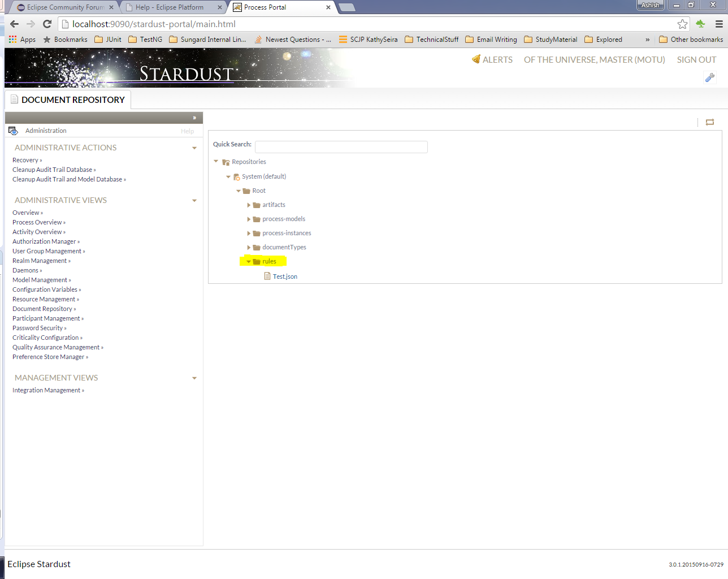Click the Apps grid icon in bookmarks bar
The width and height of the screenshot is (728, 579).
coord(12,40)
